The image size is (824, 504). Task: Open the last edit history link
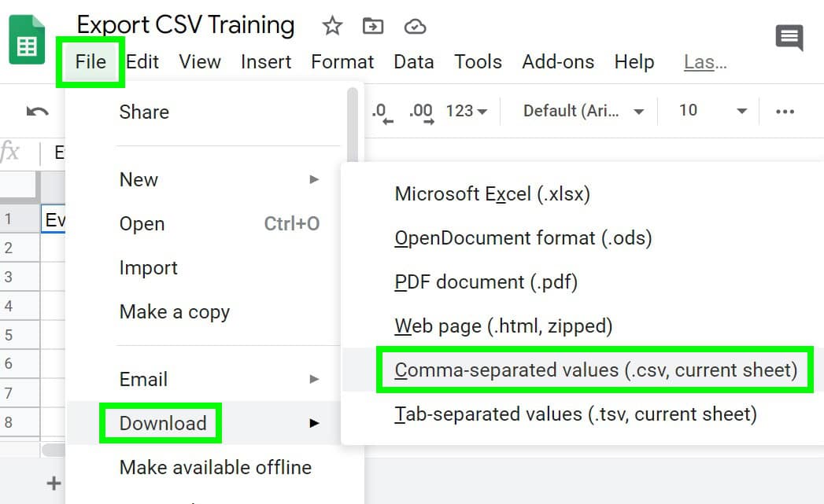coord(704,61)
